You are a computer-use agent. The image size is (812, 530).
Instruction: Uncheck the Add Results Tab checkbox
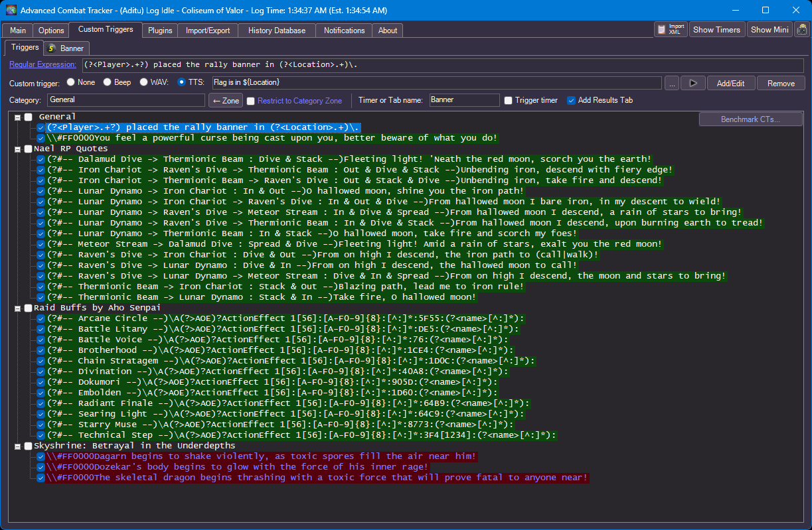(571, 101)
